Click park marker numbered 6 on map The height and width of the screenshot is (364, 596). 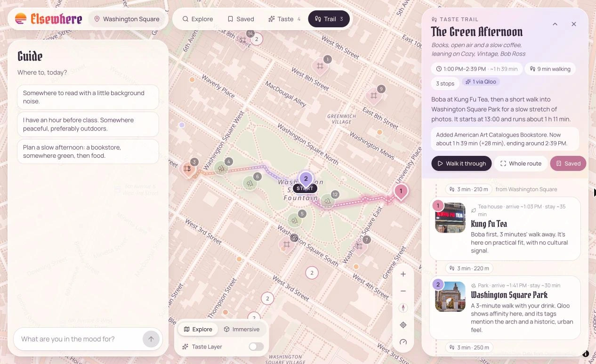pos(250,183)
